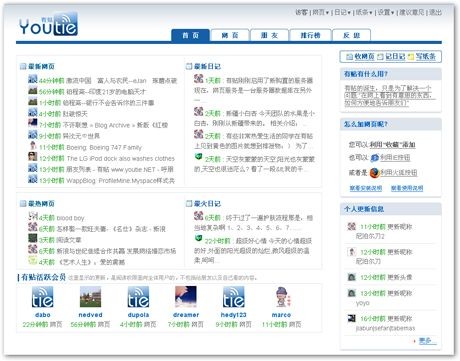Click avatar beside 44分钟前 entry
The width and height of the screenshot is (460, 361).
click(33, 79)
